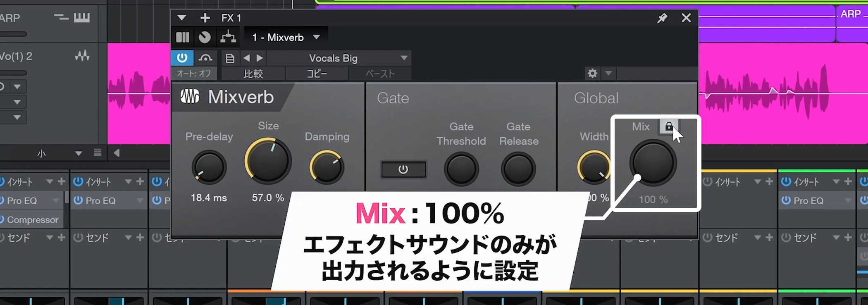The image size is (868, 305).
Task: Click the pin icon on FX 1 window
Action: pyautogui.click(x=662, y=18)
